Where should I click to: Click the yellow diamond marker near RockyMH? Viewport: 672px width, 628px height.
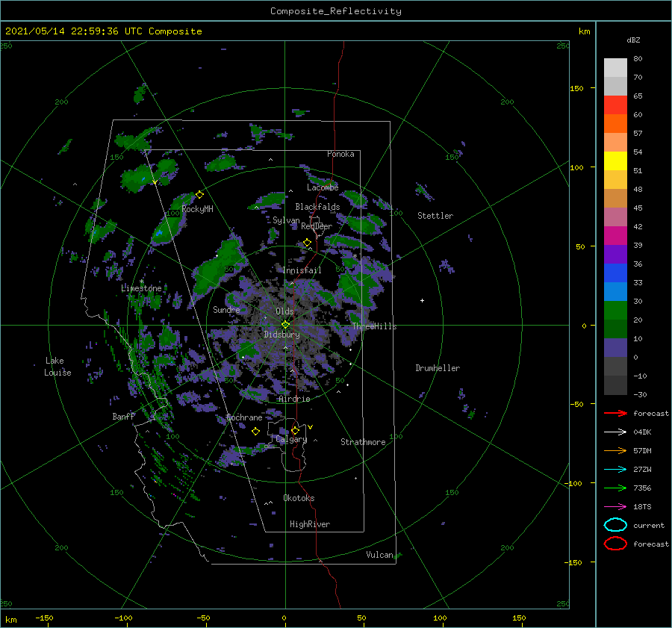click(x=199, y=195)
